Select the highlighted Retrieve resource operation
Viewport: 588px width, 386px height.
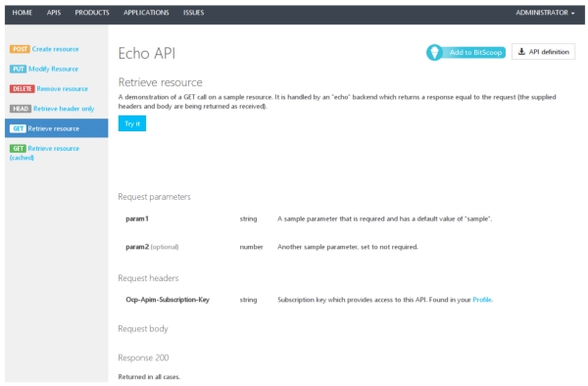pyautogui.click(x=56, y=128)
